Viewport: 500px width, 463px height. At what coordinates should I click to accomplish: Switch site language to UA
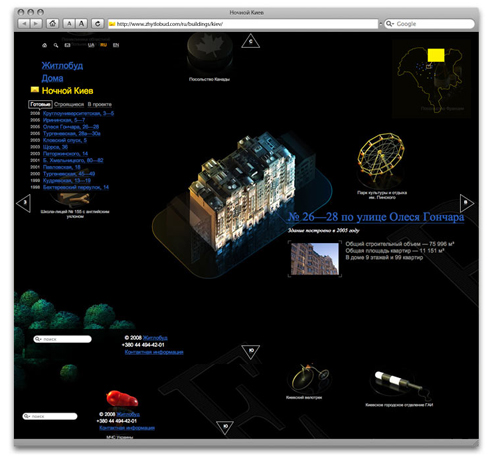tap(91, 45)
